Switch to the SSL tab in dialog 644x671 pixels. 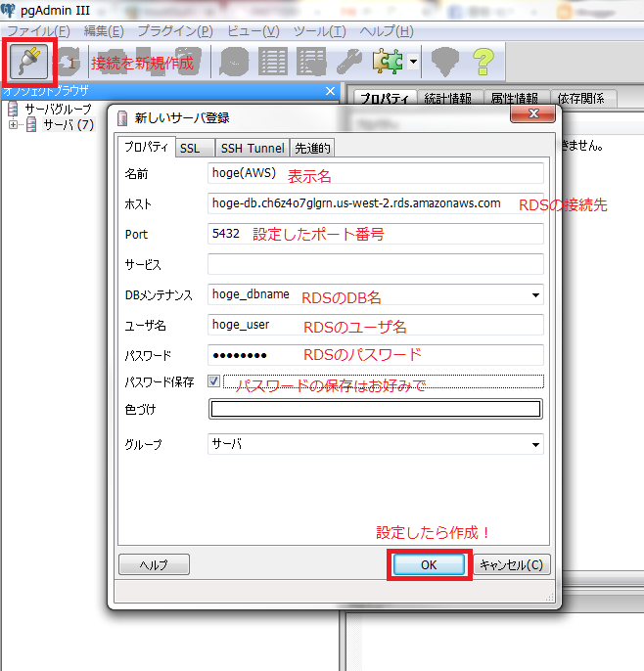[x=195, y=149]
